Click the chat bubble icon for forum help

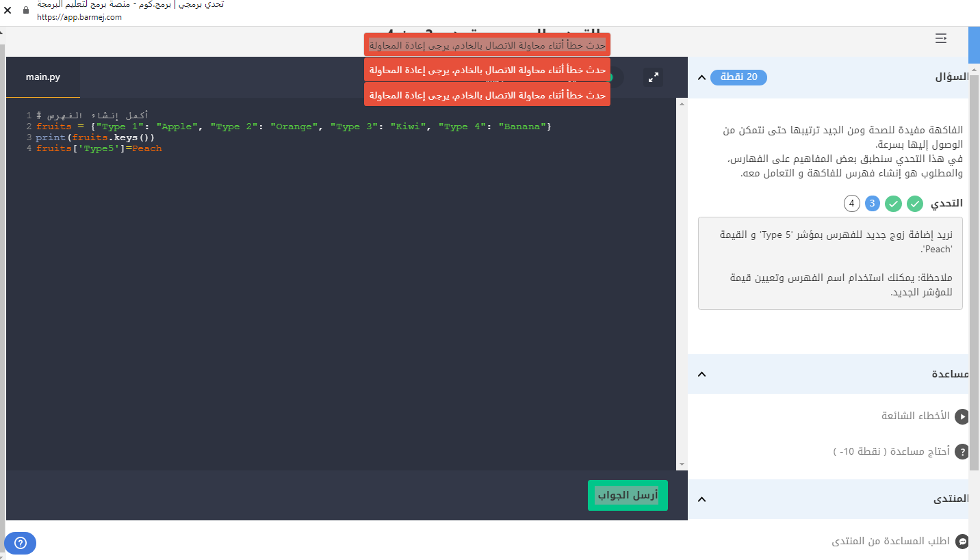click(x=962, y=542)
